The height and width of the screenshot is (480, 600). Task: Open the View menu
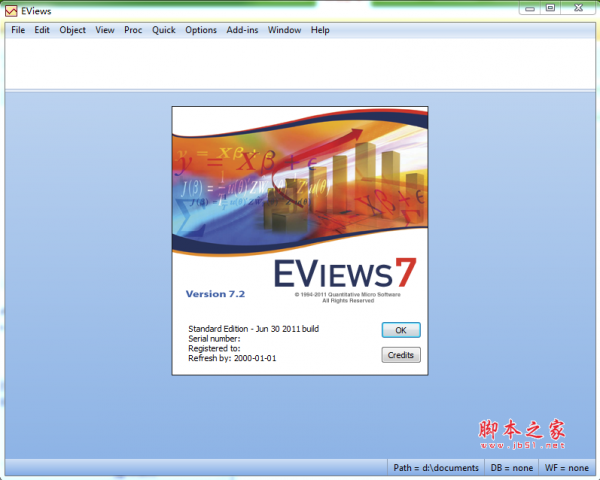[105, 30]
